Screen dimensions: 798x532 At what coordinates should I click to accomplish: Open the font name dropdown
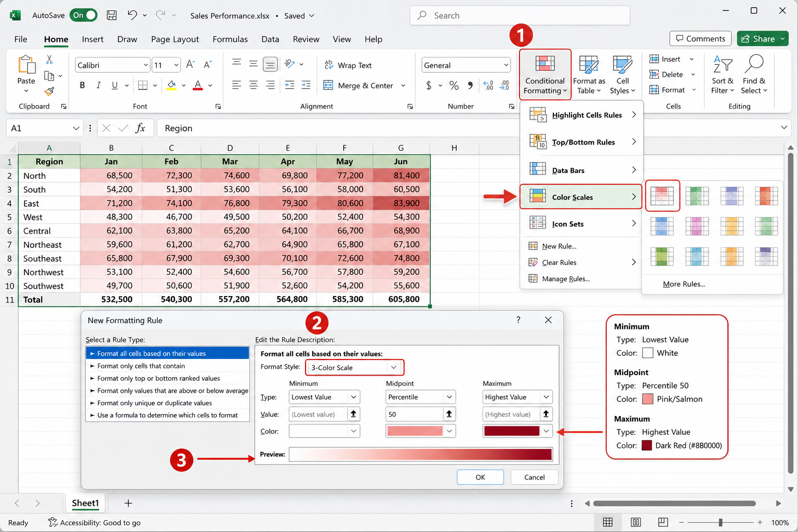(145, 65)
